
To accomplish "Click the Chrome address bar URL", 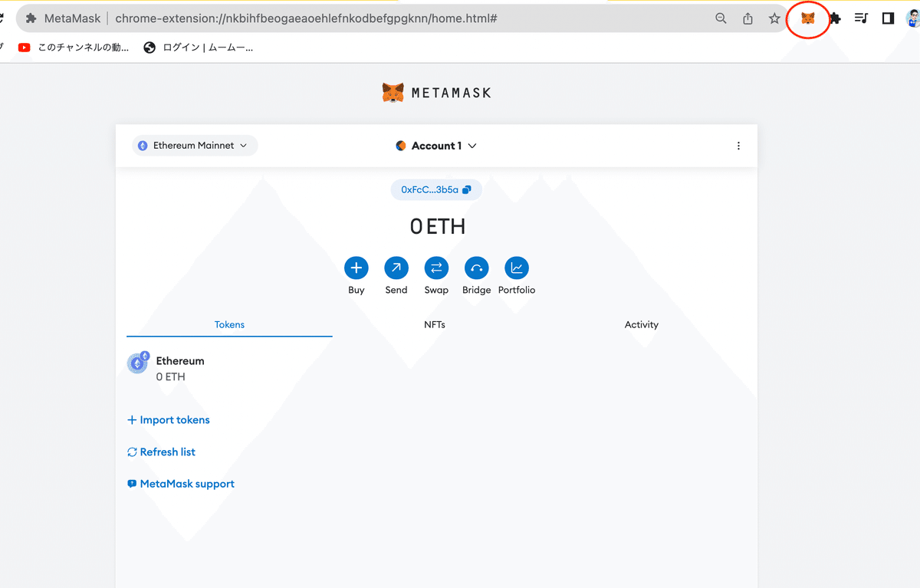I will pos(307,18).
